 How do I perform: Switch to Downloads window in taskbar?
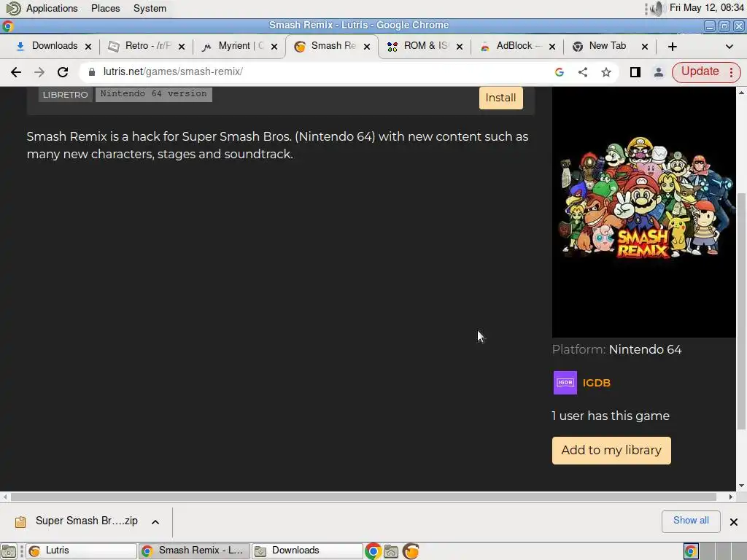[x=307, y=551]
